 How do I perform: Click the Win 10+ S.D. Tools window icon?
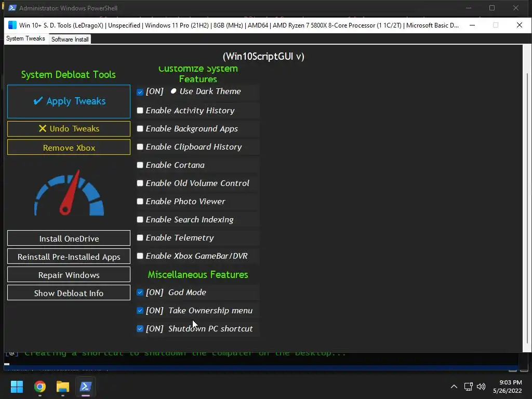tap(12, 25)
